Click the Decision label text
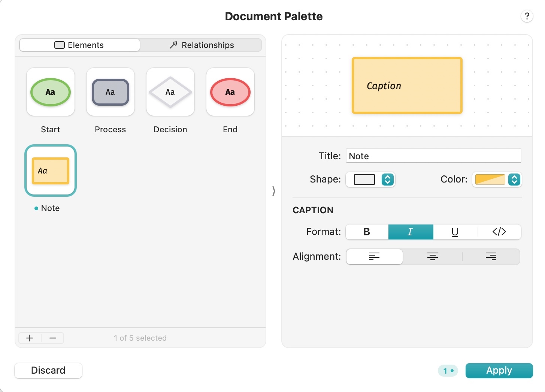The height and width of the screenshot is (392, 545). click(x=170, y=129)
